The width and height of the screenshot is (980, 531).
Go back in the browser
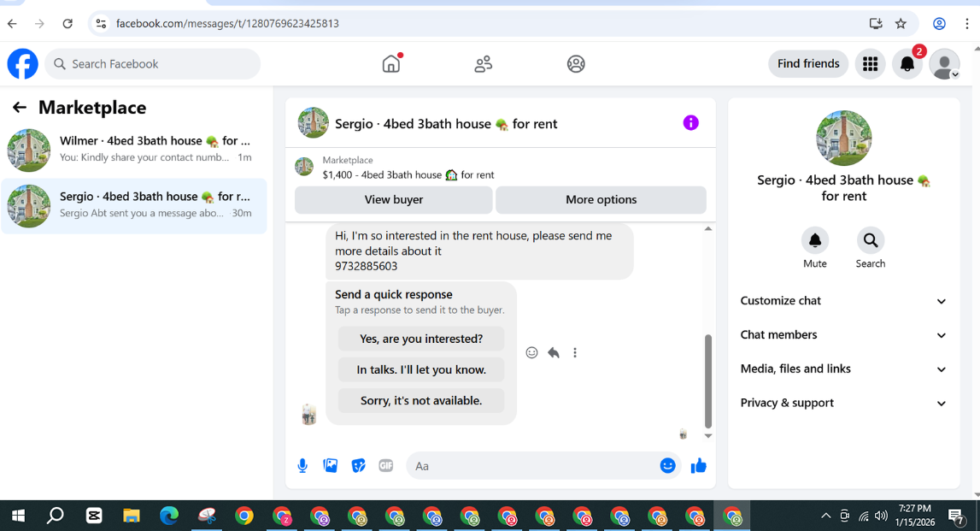13,24
